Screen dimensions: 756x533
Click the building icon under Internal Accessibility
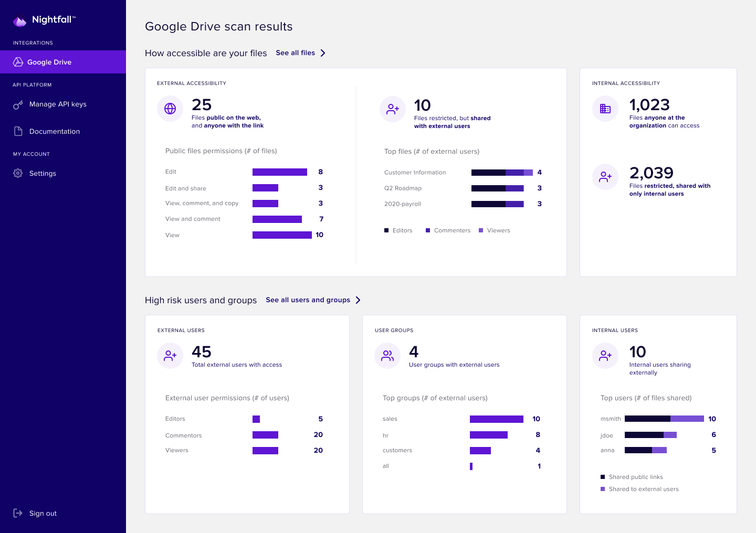coord(605,109)
